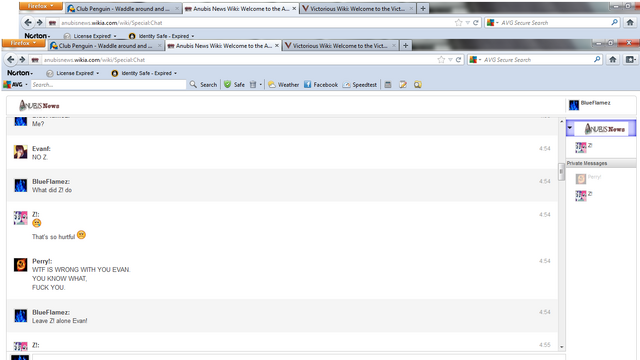Click Perry!'s avatar in chat
This screenshot has height=360, width=640.
click(x=20, y=264)
